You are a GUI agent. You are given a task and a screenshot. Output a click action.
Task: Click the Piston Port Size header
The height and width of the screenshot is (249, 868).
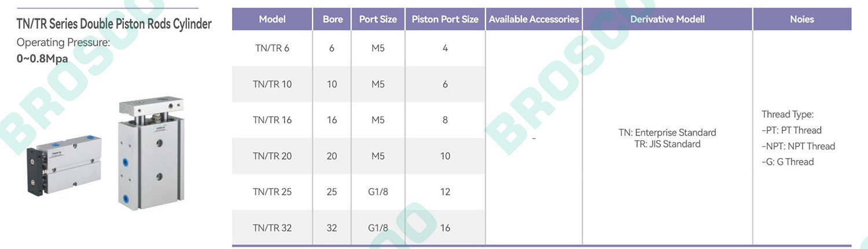[445, 19]
